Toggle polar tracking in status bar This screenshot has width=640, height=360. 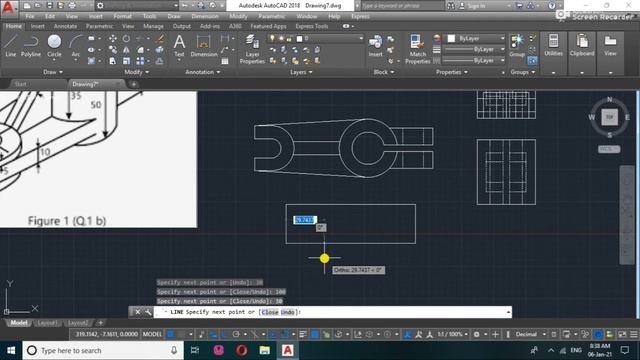236,334
